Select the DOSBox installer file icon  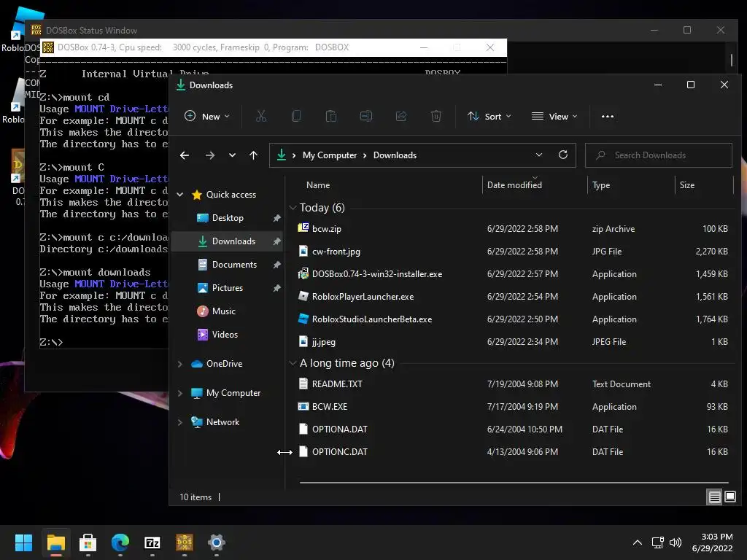(x=303, y=274)
